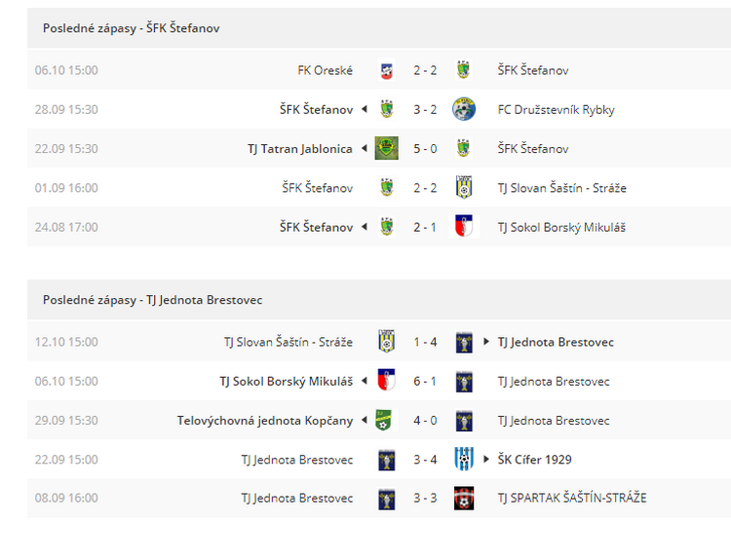Image resolution: width=731 pixels, height=560 pixels.
Task: Click the 6 - 1 match score
Action: [425, 381]
